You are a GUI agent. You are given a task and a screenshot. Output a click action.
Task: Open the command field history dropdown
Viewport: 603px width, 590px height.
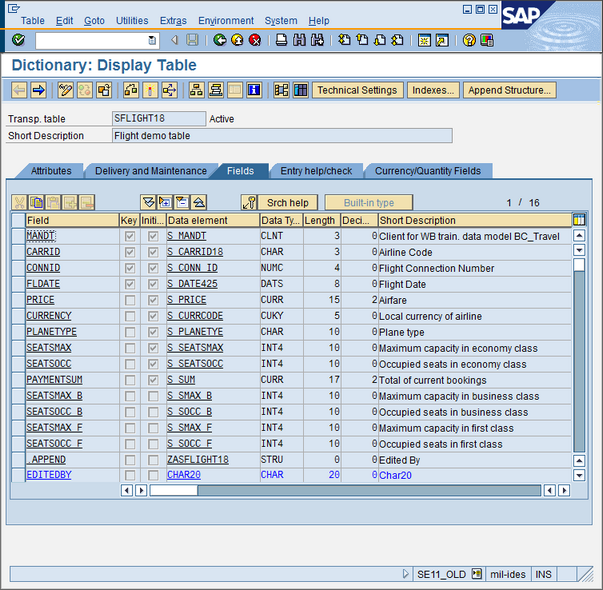pos(152,40)
